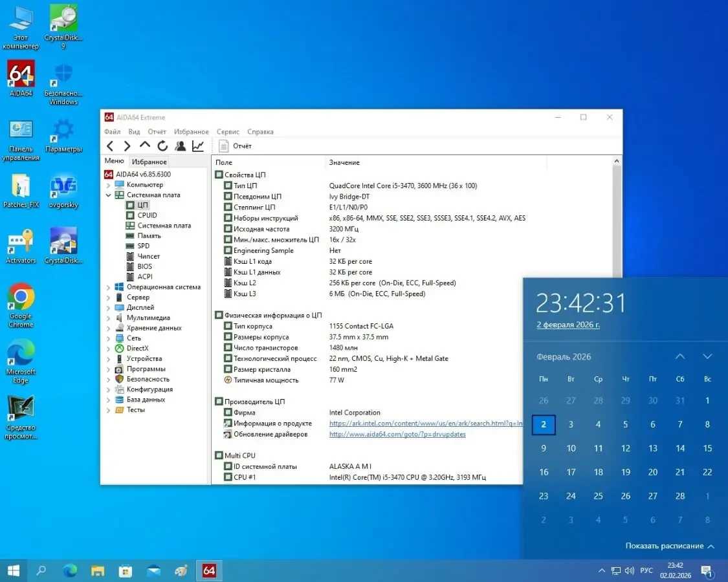Select the BIOS tree item
Image resolution: width=728 pixels, height=582 pixels.
[145, 266]
